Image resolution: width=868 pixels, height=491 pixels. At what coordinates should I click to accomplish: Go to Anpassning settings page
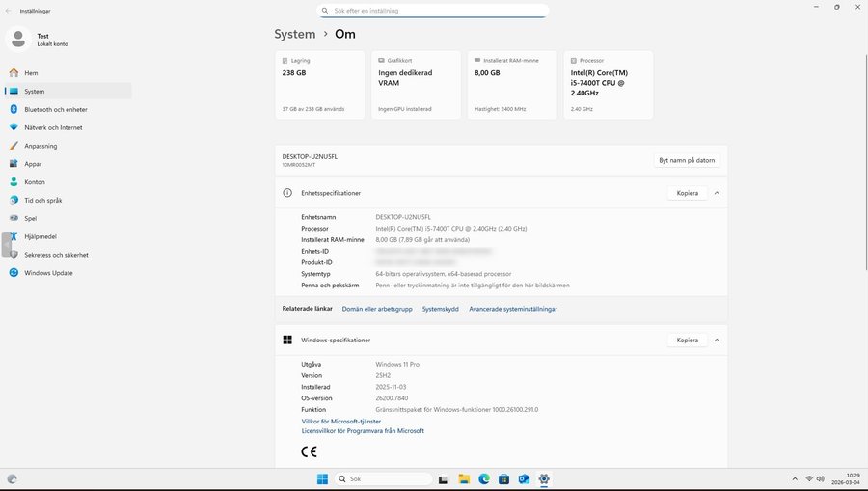tap(41, 146)
